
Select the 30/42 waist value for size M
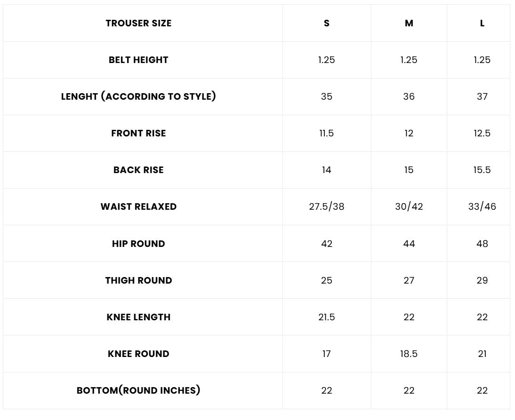[x=409, y=206]
